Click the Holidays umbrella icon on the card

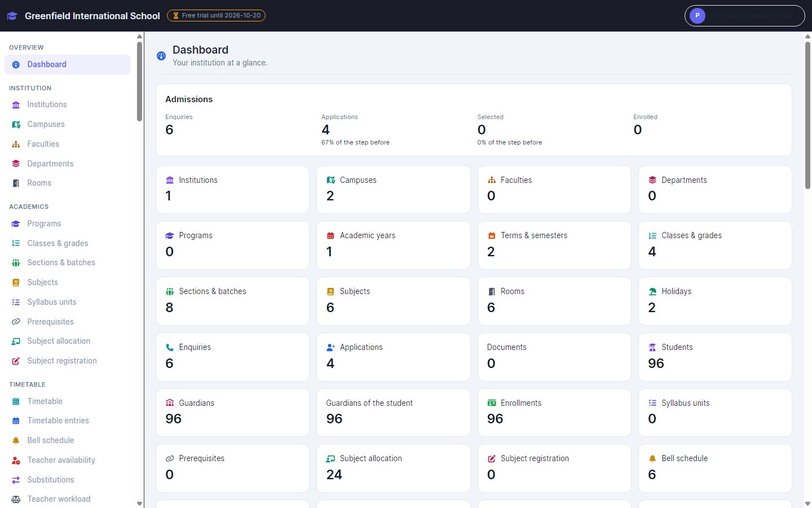point(652,292)
